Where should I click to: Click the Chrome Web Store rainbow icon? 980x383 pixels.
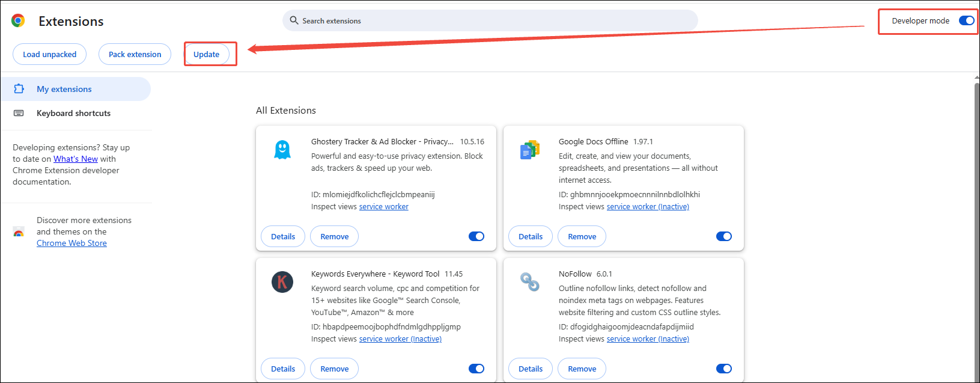pos(19,232)
